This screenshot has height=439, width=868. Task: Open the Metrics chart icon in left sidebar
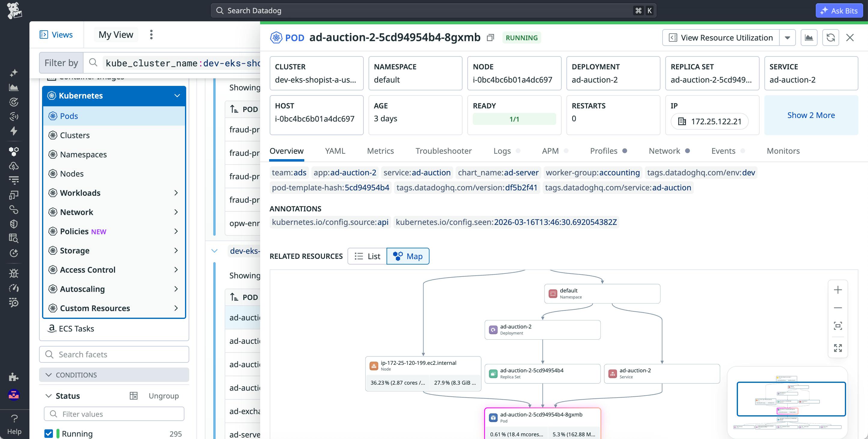14,87
